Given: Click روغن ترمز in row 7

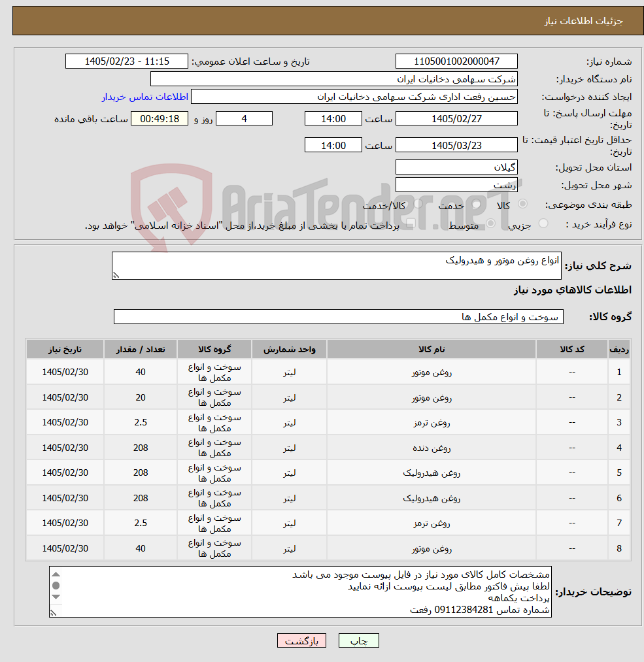Looking at the screenshot, I should click(432, 523).
